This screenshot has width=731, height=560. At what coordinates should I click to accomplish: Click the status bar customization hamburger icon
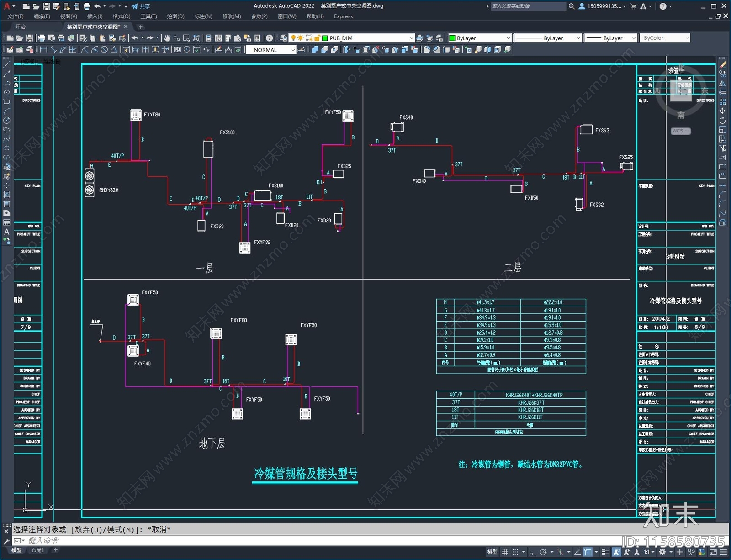pos(724,552)
